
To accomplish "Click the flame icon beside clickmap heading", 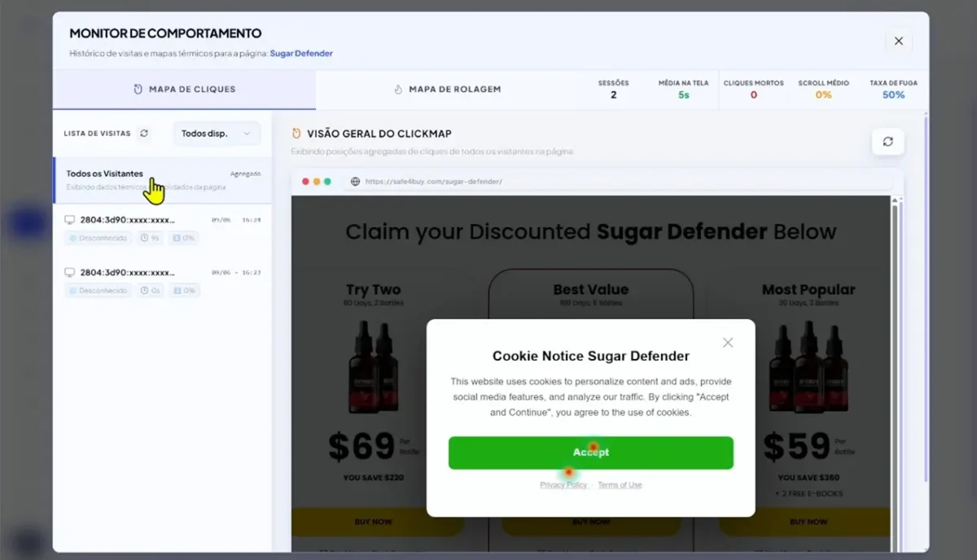I will pyautogui.click(x=296, y=133).
